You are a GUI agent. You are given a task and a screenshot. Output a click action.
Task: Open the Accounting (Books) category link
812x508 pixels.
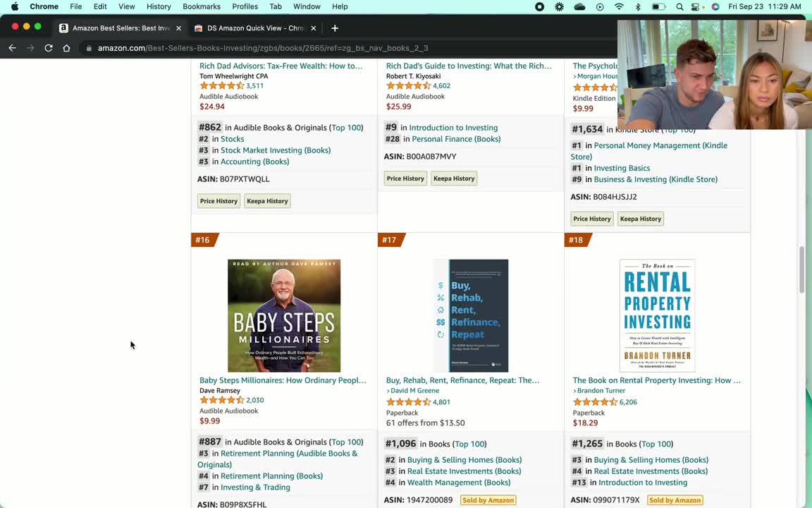254,162
